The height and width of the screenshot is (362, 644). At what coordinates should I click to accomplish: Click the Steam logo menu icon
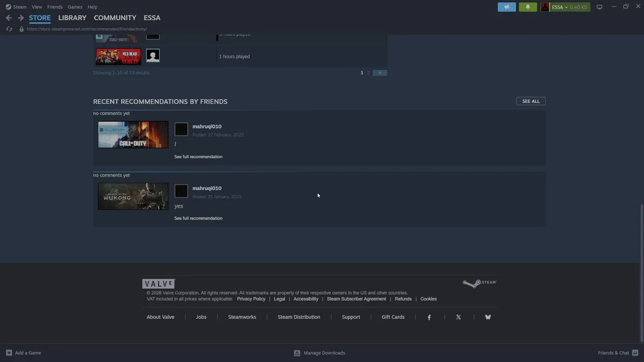click(x=8, y=7)
